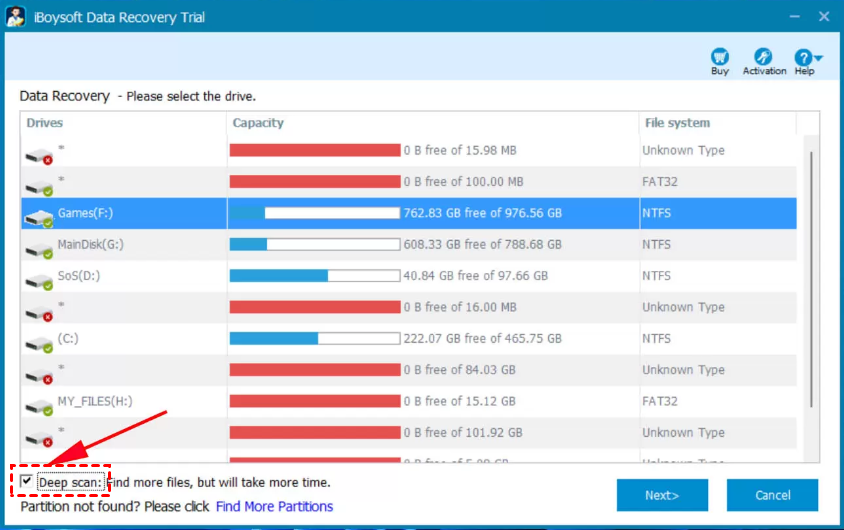Select the 101.92 GB unknown drive icon
Image resolution: width=844 pixels, height=530 pixels.
(x=39, y=439)
